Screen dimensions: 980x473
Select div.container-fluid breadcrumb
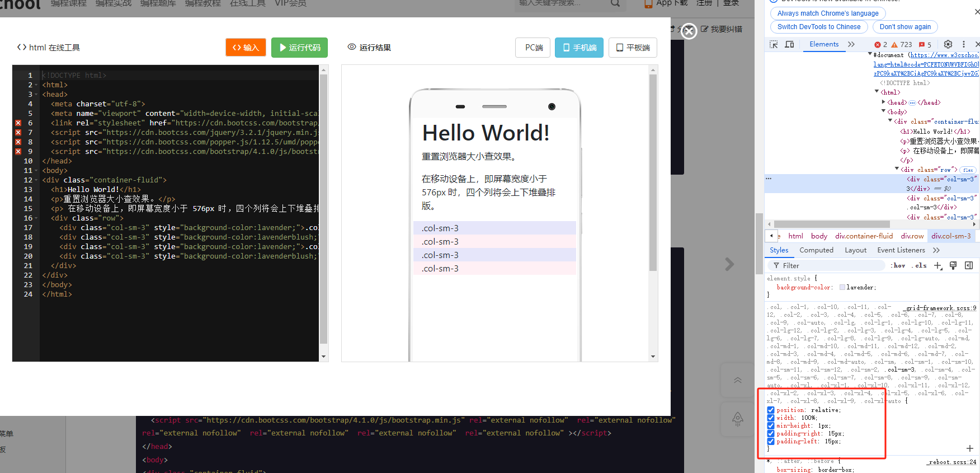864,236
